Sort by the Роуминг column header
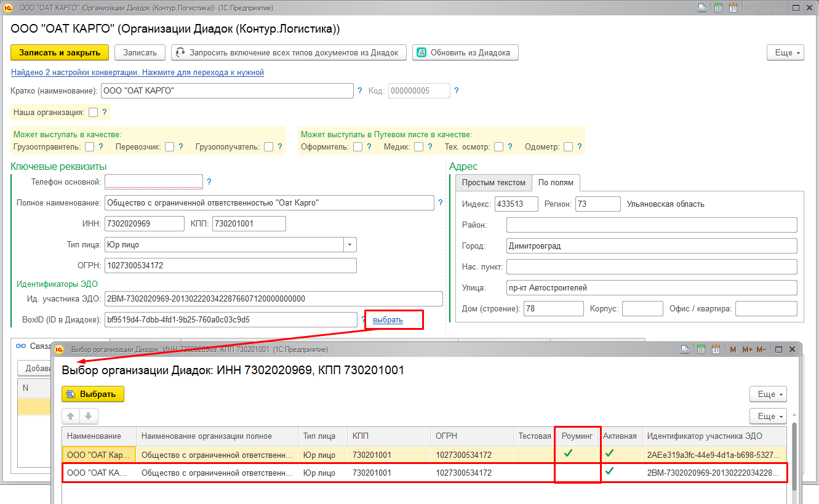819x504 pixels. coord(577,436)
